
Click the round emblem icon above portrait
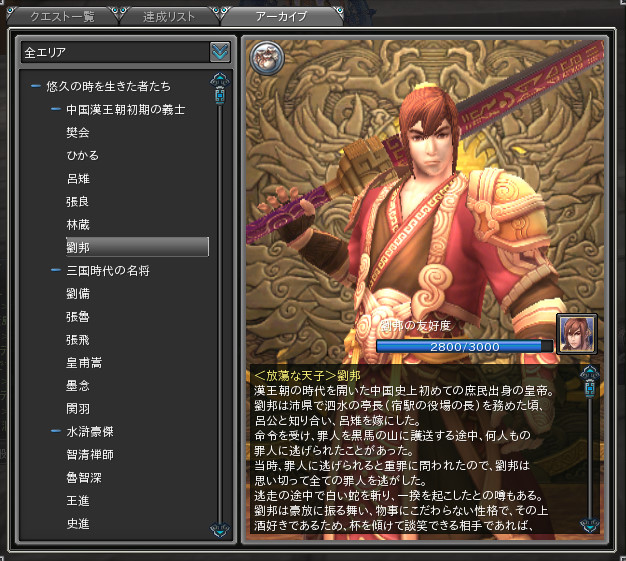(x=267, y=58)
